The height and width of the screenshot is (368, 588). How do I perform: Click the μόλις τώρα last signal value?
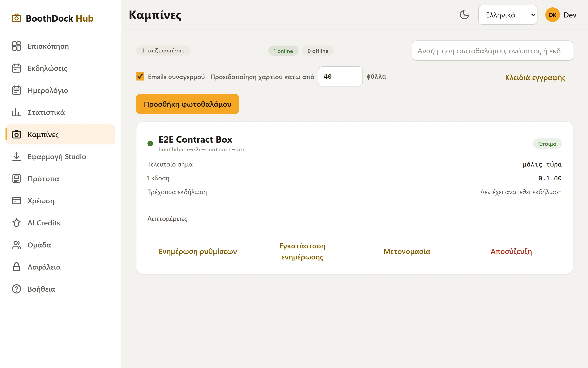[542, 164]
